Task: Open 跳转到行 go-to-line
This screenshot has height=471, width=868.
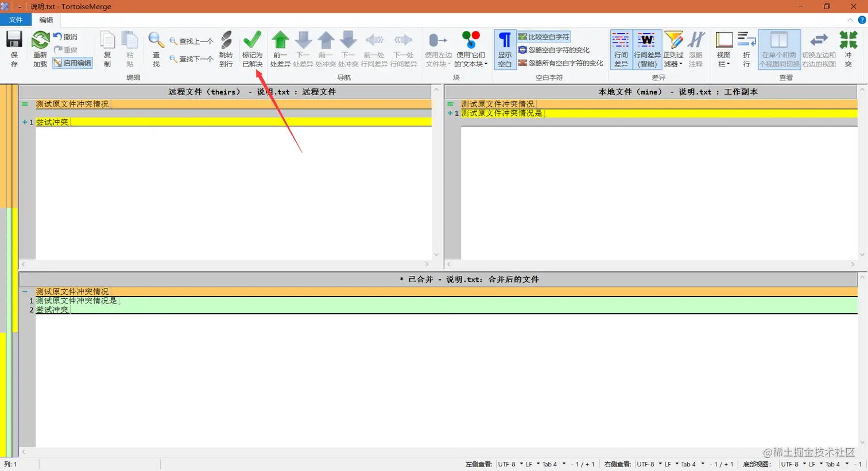Action: (x=226, y=49)
